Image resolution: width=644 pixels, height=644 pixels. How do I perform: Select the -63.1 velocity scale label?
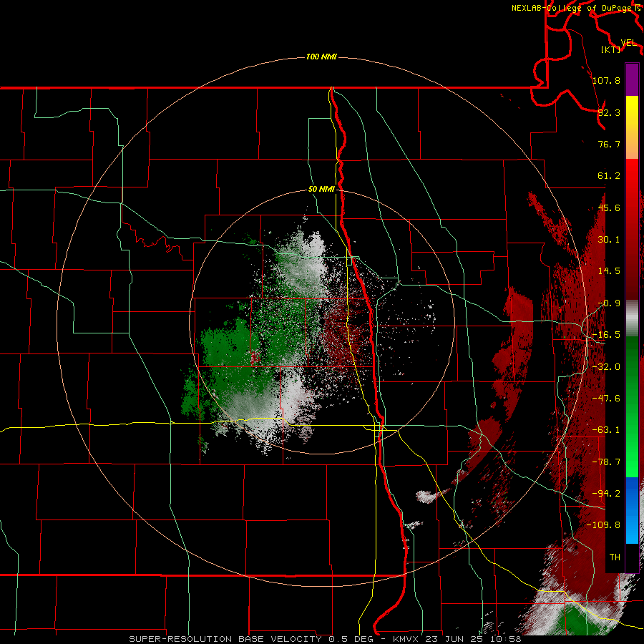606,430
